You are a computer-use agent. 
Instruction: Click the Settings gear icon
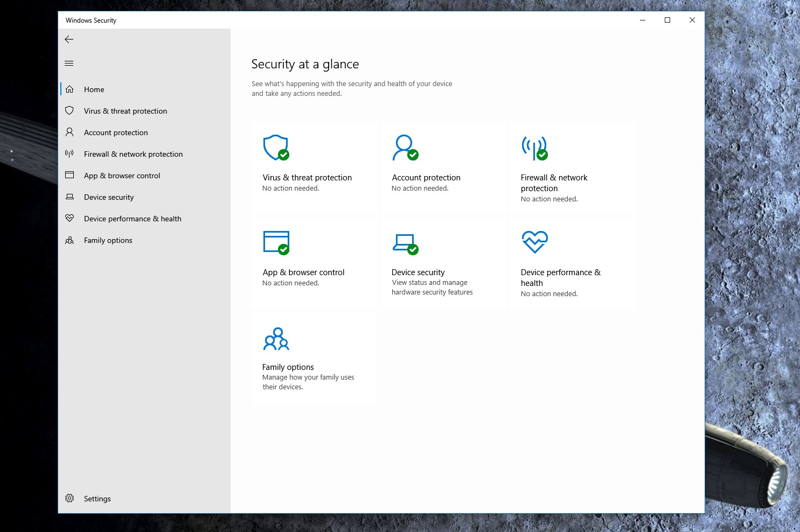(x=69, y=498)
